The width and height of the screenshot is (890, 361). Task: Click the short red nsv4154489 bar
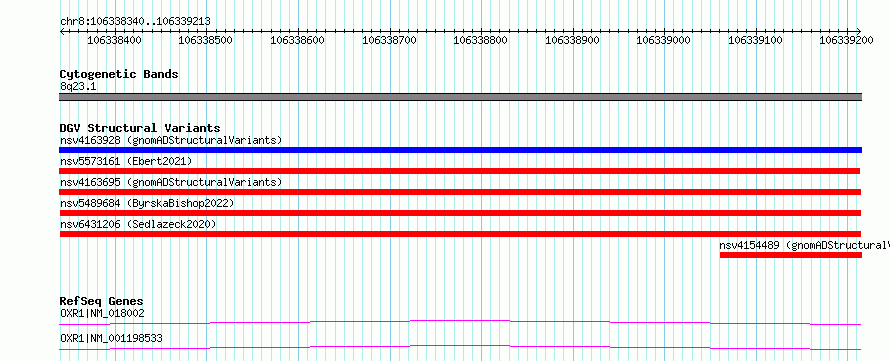tap(791, 255)
